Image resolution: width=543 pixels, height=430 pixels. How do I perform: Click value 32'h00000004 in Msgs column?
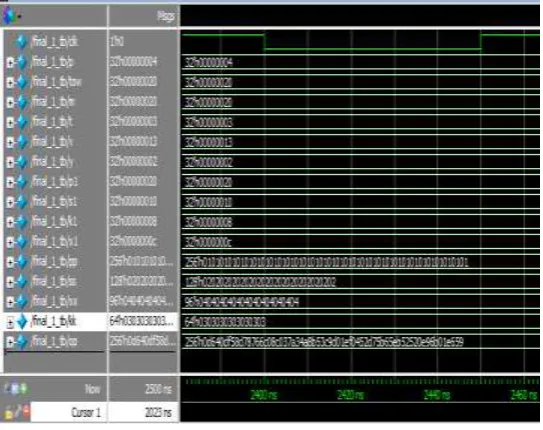click(x=133, y=62)
